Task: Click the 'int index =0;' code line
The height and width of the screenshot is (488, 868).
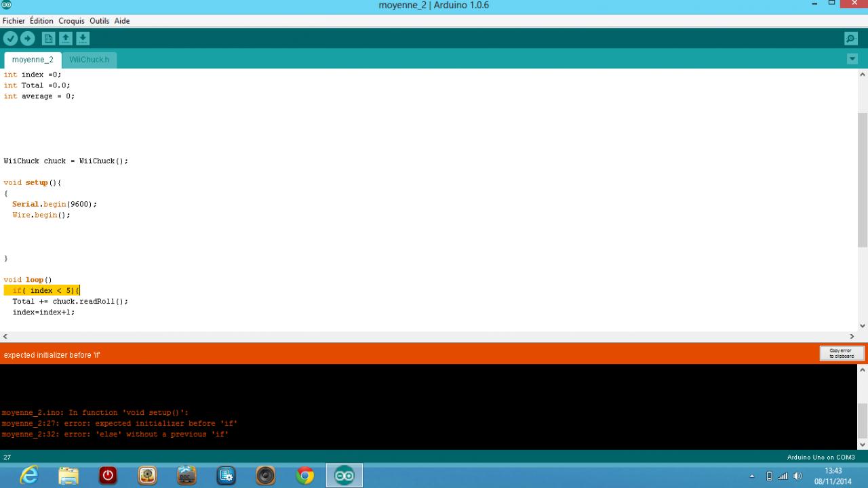Action: point(33,75)
